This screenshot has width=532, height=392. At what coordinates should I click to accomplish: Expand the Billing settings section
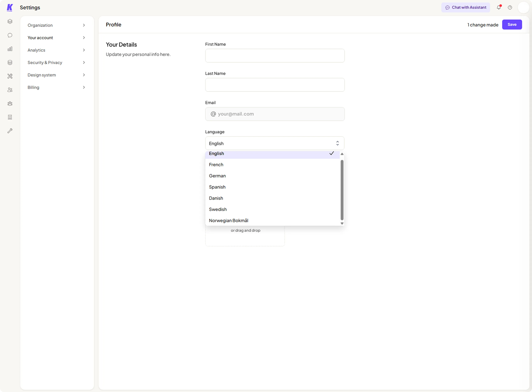(56, 87)
